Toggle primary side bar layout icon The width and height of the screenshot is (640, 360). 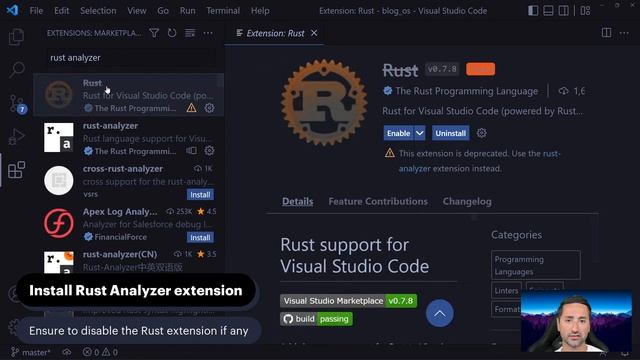(533, 11)
